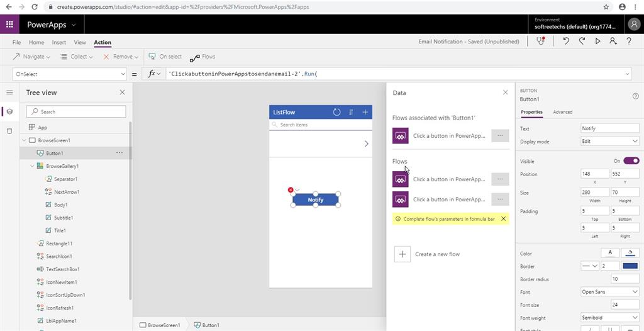The height and width of the screenshot is (331, 644).
Task: Click the Text property field Notify
Action: pos(610,128)
